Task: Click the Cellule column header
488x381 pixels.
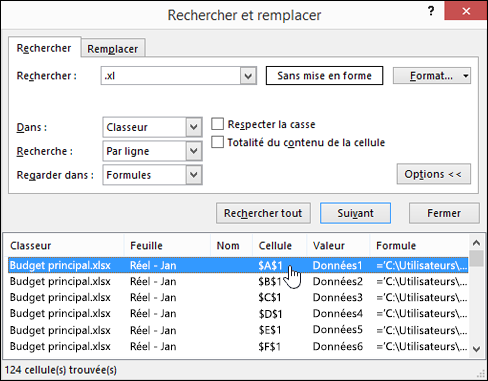Action: (279, 246)
